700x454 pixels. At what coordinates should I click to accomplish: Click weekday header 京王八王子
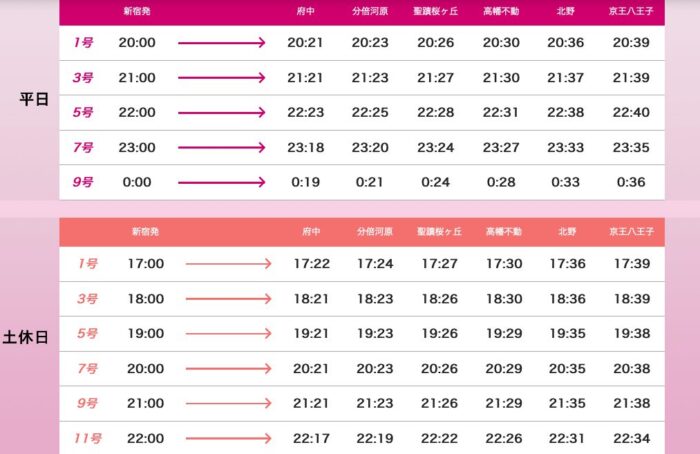click(630, 11)
